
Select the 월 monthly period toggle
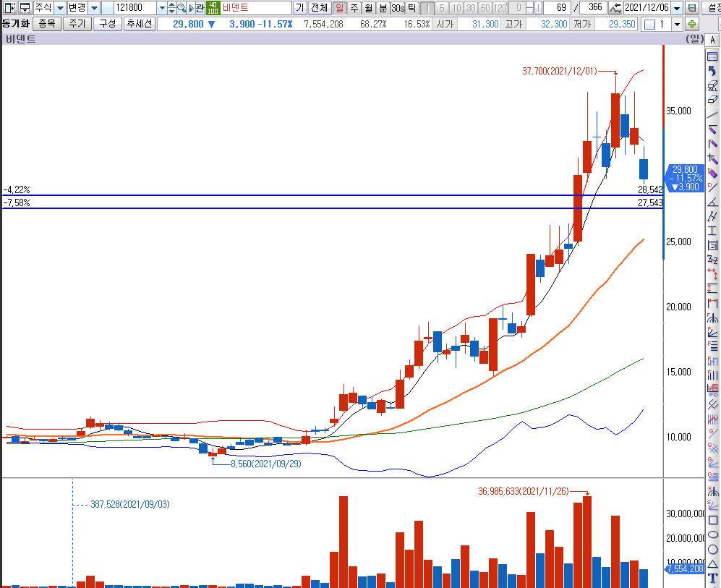coord(369,7)
